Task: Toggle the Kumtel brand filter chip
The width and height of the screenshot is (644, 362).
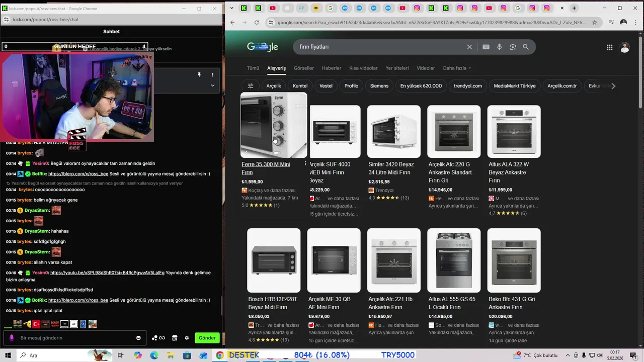Action: click(x=300, y=86)
